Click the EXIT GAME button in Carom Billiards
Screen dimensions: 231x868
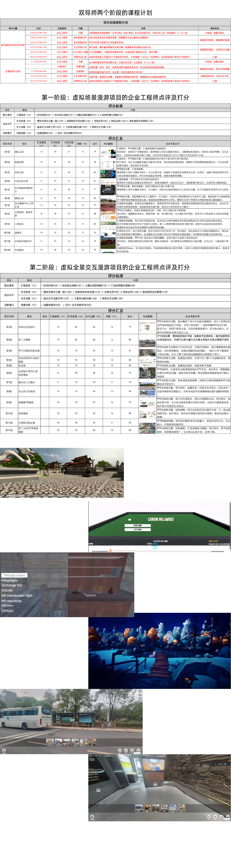coord(137,529)
